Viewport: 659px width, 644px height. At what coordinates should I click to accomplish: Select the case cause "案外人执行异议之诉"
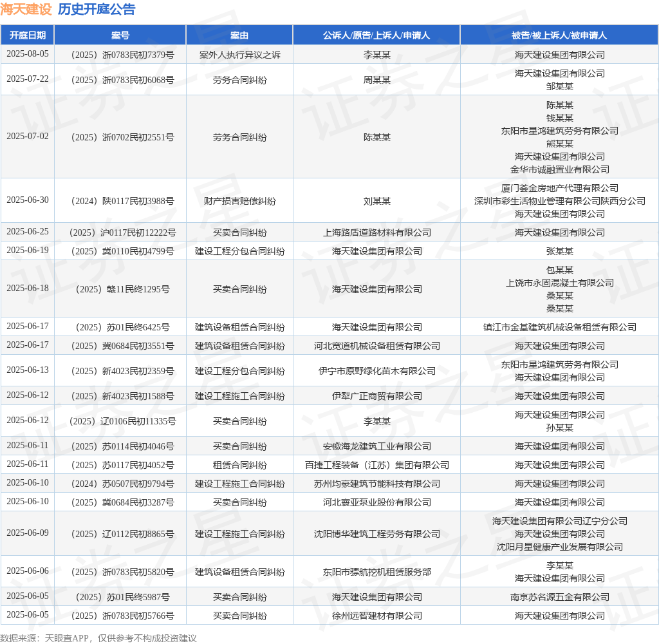click(239, 55)
